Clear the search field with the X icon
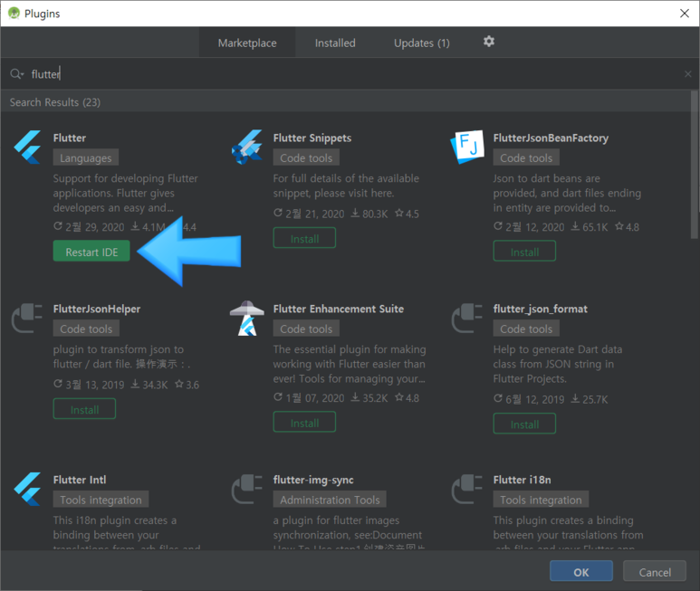 pyautogui.click(x=688, y=74)
